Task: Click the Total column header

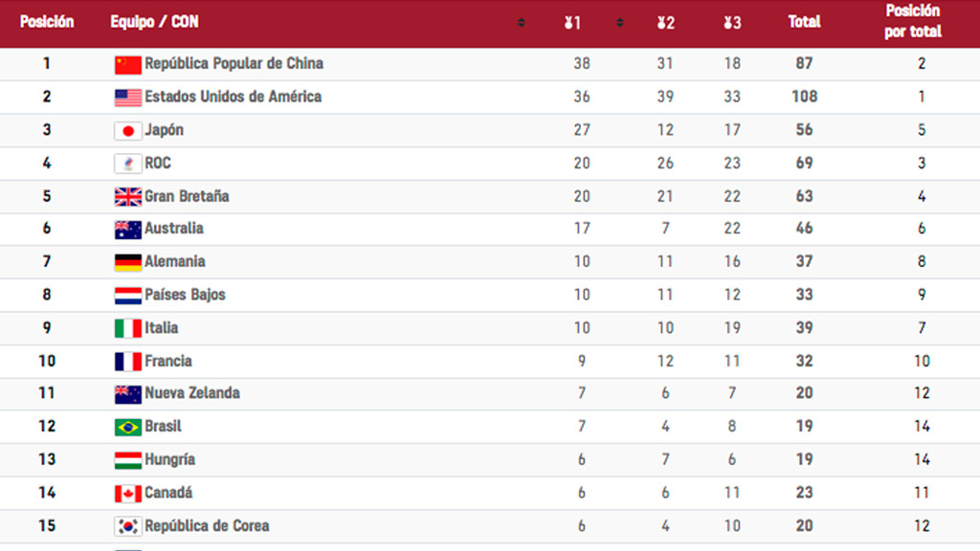Action: [x=804, y=22]
